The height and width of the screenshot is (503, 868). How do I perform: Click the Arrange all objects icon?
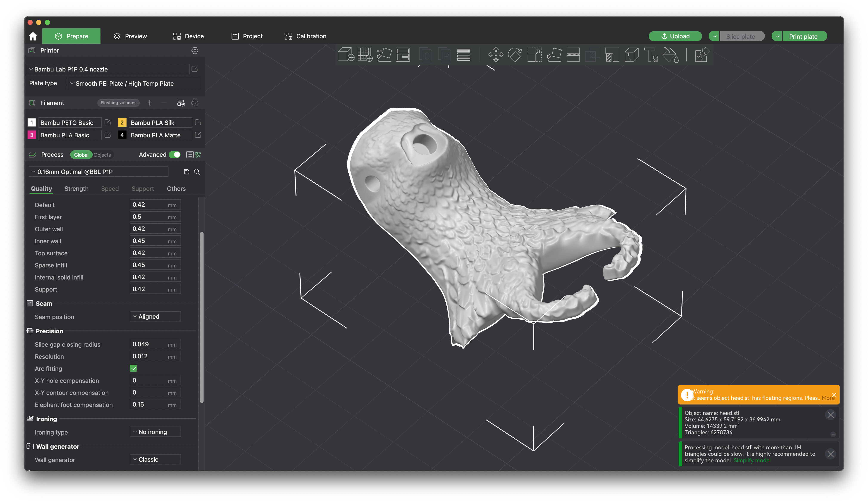coord(403,54)
